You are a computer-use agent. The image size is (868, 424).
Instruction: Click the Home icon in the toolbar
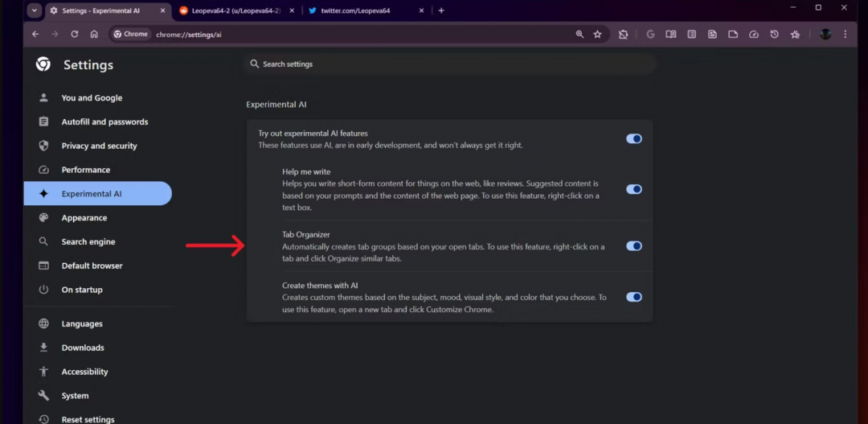click(x=94, y=35)
